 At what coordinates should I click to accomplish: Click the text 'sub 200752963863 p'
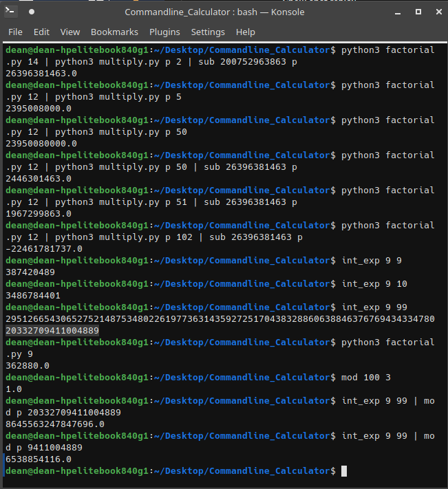point(248,62)
